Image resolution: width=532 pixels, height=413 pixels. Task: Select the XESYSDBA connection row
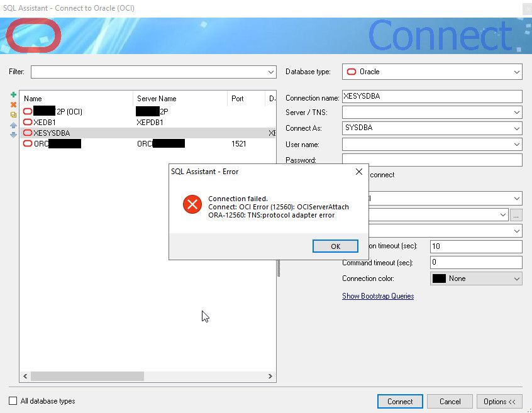(x=148, y=133)
